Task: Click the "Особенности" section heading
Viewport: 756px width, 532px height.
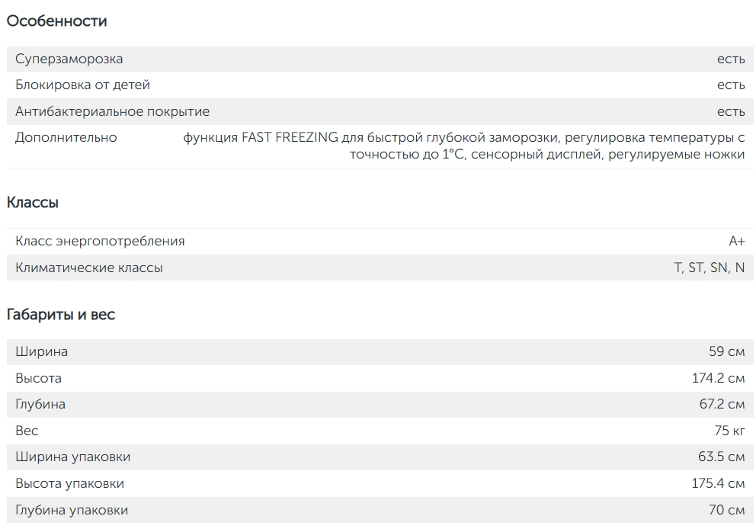Action: pos(57,21)
